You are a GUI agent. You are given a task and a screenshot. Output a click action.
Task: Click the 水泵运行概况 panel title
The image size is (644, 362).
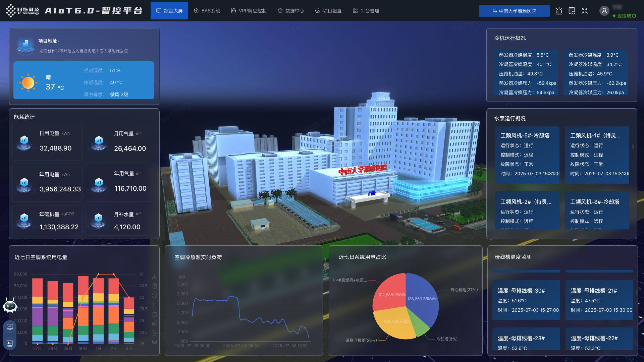pos(510,119)
